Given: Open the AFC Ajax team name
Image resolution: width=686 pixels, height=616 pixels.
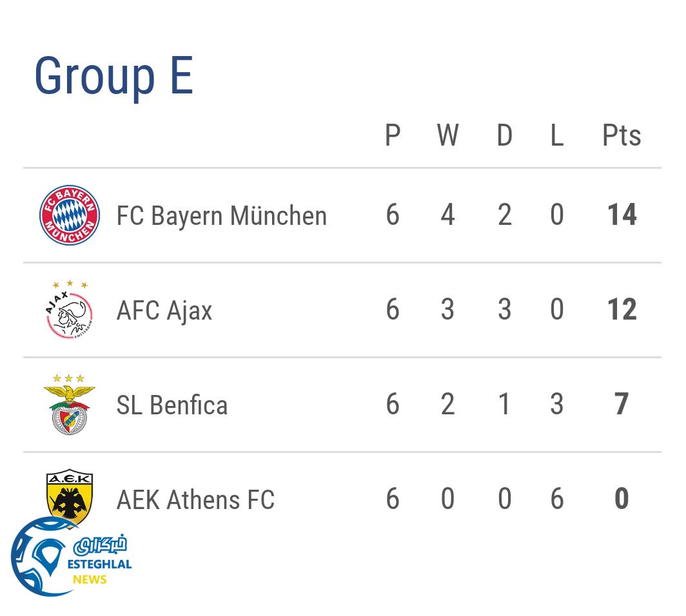Looking at the screenshot, I should 164,311.
